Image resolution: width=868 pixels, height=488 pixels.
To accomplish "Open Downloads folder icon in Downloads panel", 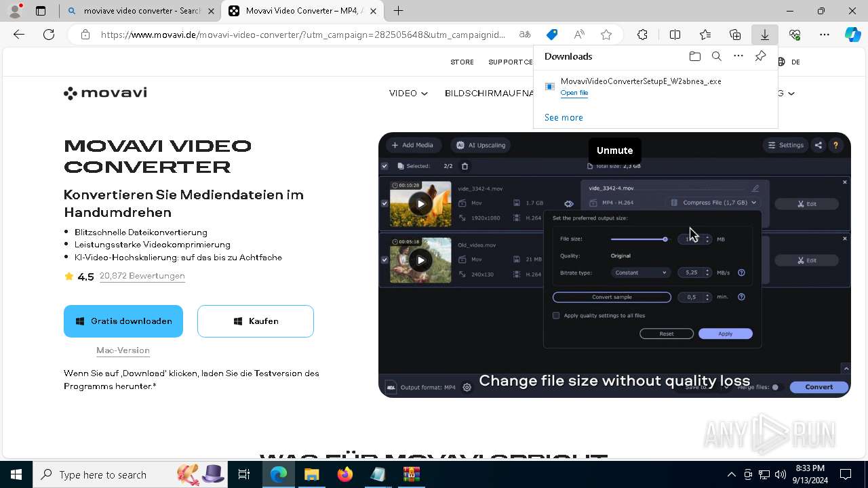I will point(694,56).
